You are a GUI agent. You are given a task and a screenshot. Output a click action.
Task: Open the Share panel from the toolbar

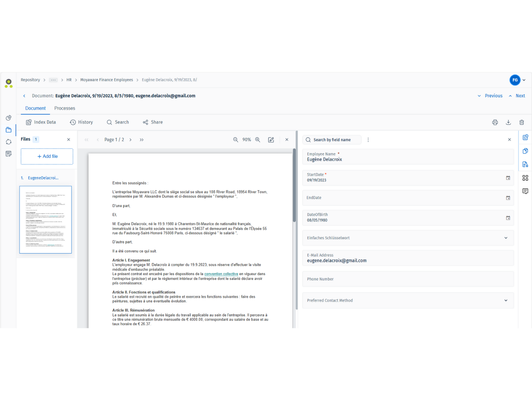pos(152,122)
